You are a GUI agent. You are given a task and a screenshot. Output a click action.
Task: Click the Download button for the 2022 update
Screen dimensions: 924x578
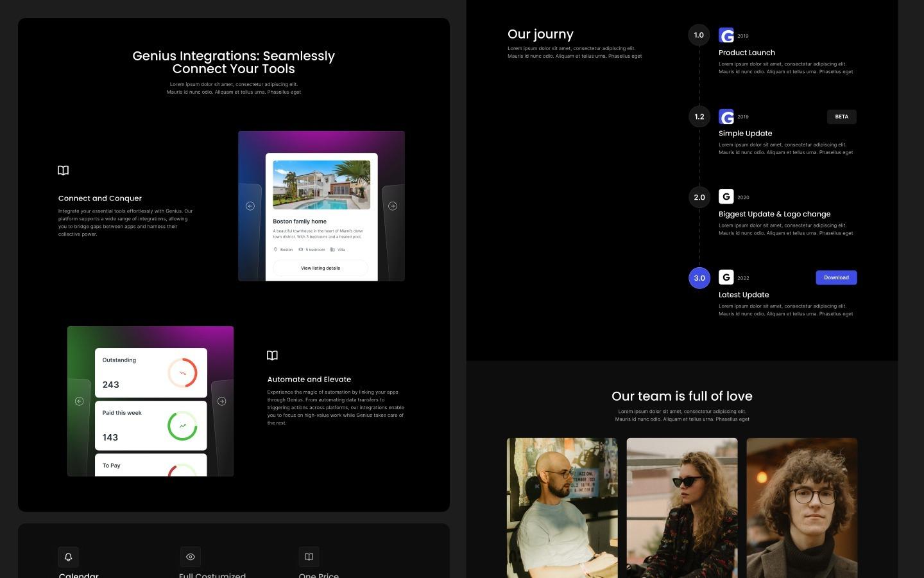click(836, 277)
